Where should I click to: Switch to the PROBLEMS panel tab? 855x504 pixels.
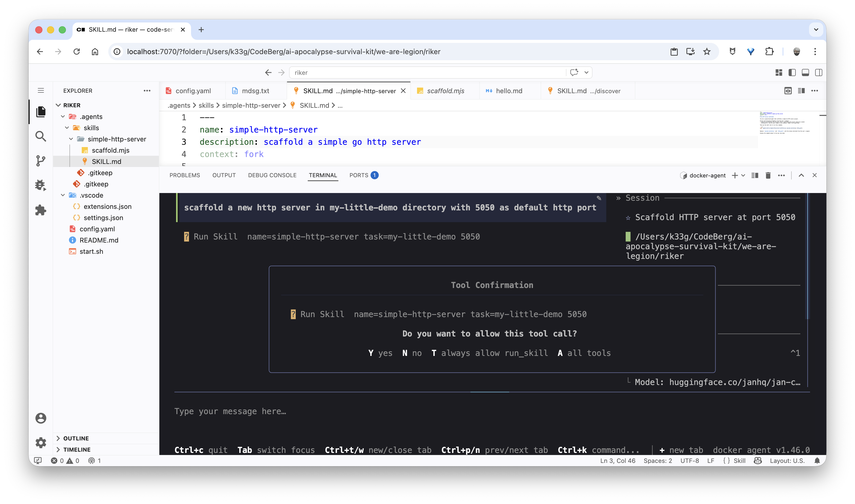point(184,175)
